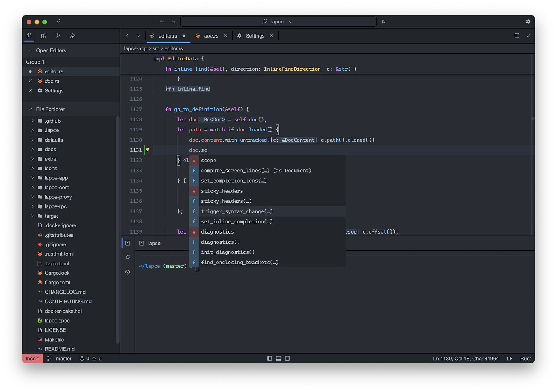The height and width of the screenshot is (392, 557).
Task: Switch to the doc.rs tab
Action: 211,36
